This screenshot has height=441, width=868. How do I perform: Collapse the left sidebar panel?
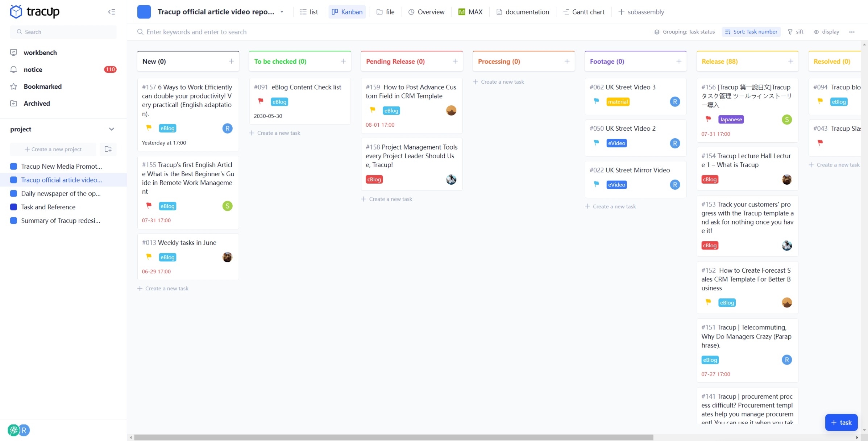[111, 12]
